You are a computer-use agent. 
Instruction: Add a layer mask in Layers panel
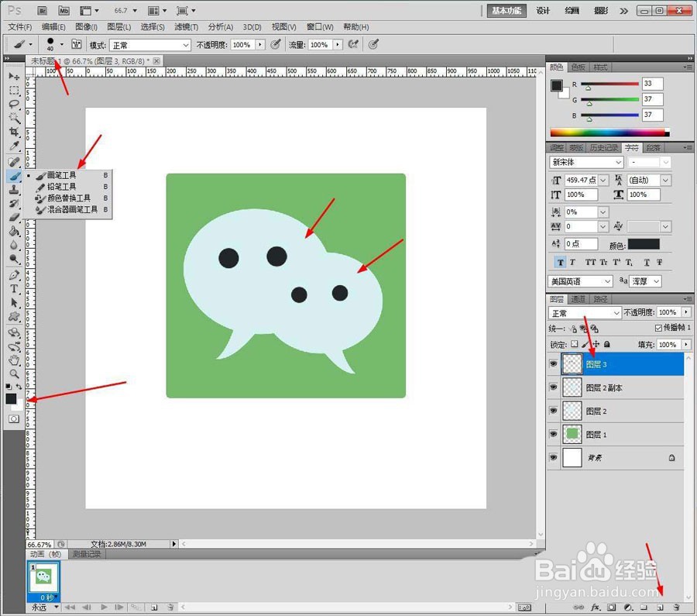click(612, 607)
